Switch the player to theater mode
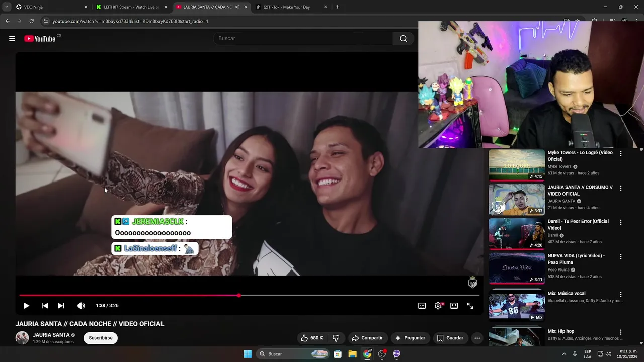The width and height of the screenshot is (644, 362). (454, 306)
